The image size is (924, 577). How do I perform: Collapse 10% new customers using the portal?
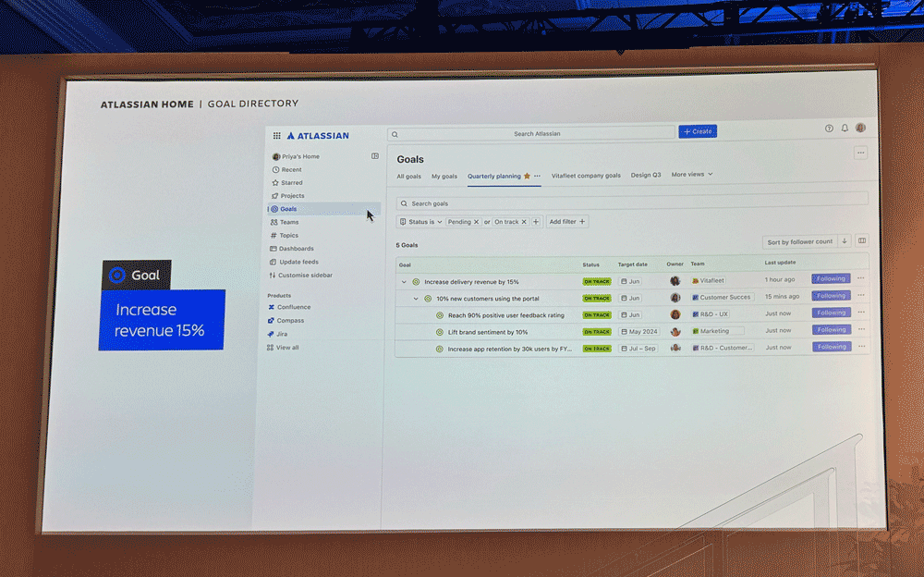(416, 299)
